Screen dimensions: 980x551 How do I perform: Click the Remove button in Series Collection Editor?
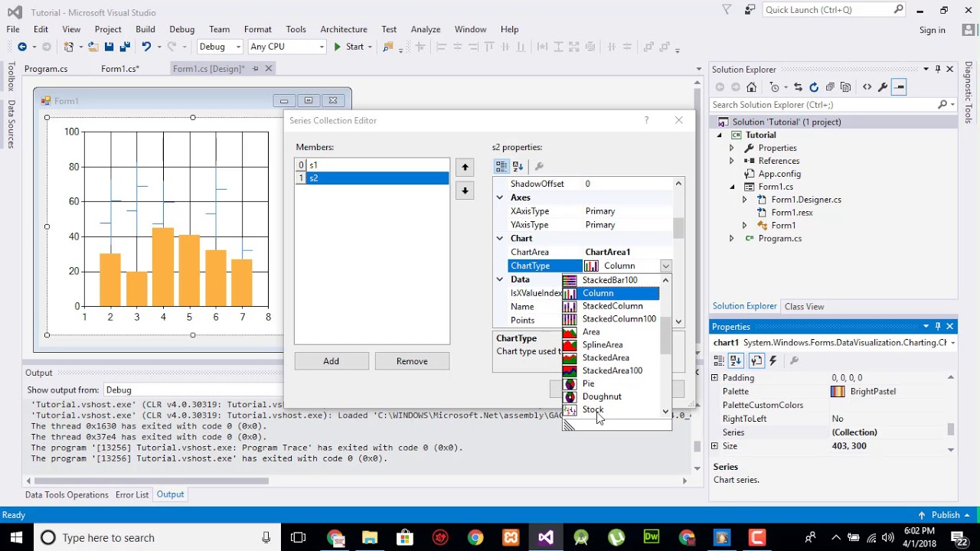click(412, 361)
